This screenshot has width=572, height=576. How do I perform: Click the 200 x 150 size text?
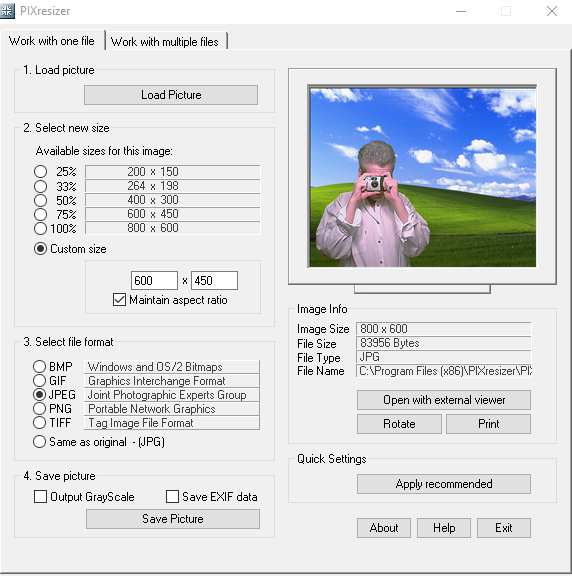coord(153,172)
